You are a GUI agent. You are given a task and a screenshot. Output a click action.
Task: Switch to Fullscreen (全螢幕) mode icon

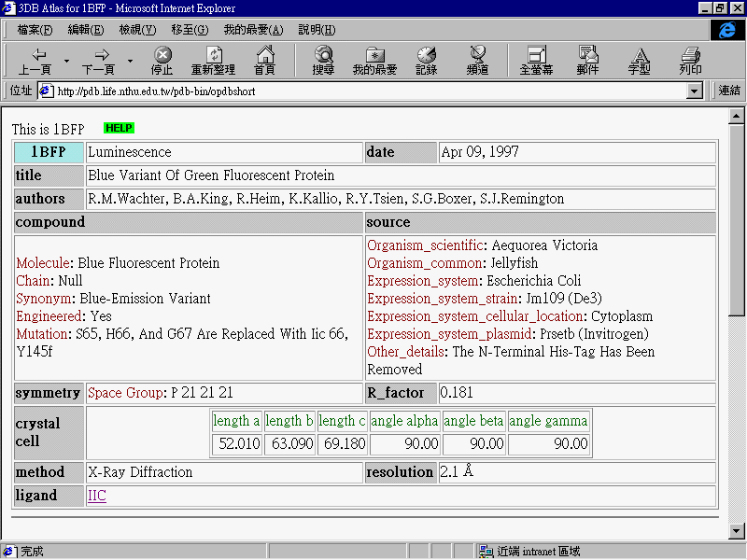pyautogui.click(x=536, y=55)
